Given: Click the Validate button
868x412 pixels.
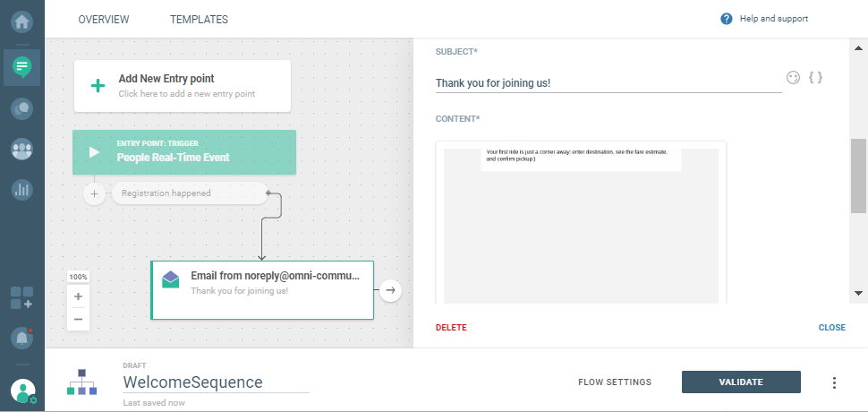Looking at the screenshot, I should click(x=741, y=382).
